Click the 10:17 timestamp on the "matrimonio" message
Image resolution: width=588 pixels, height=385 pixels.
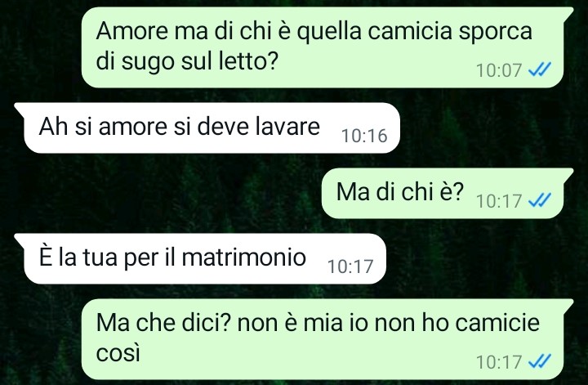point(350,266)
